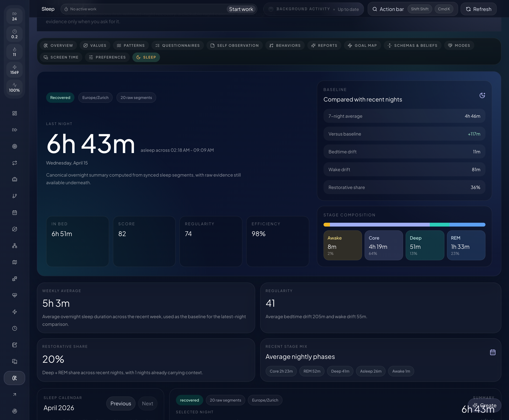Click the lightning bolt icon in the sidebar
This screenshot has width=509, height=420.
click(14, 312)
